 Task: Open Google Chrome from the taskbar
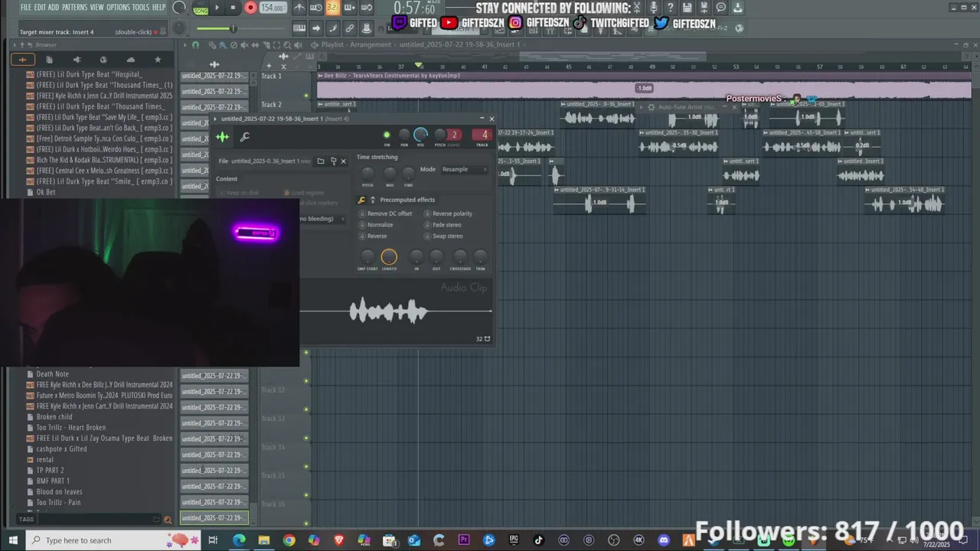pos(289,540)
